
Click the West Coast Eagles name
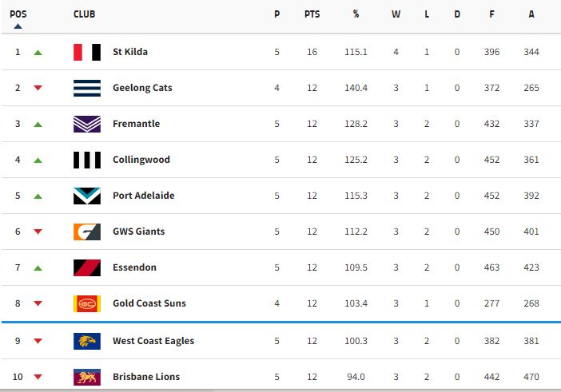153,341
